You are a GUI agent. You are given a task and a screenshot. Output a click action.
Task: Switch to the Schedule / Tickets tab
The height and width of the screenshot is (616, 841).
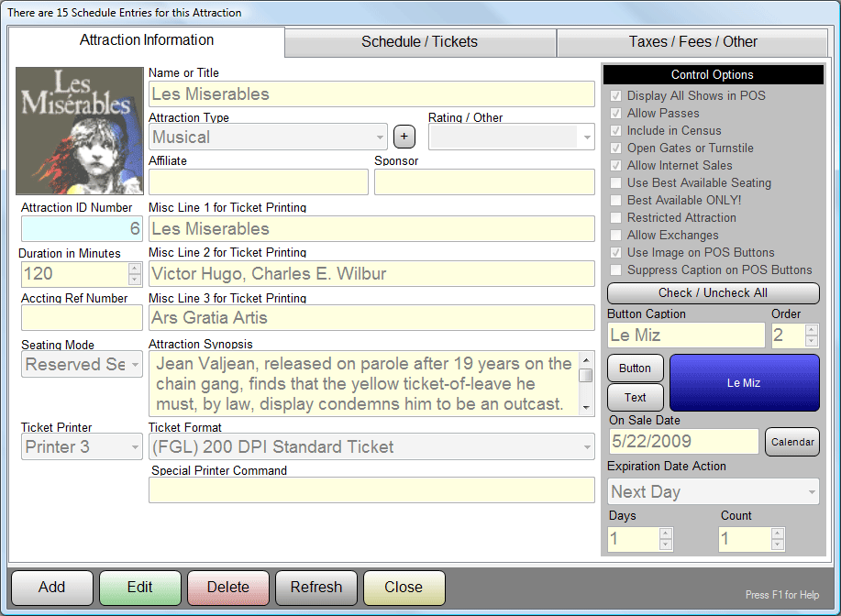pyautogui.click(x=419, y=42)
